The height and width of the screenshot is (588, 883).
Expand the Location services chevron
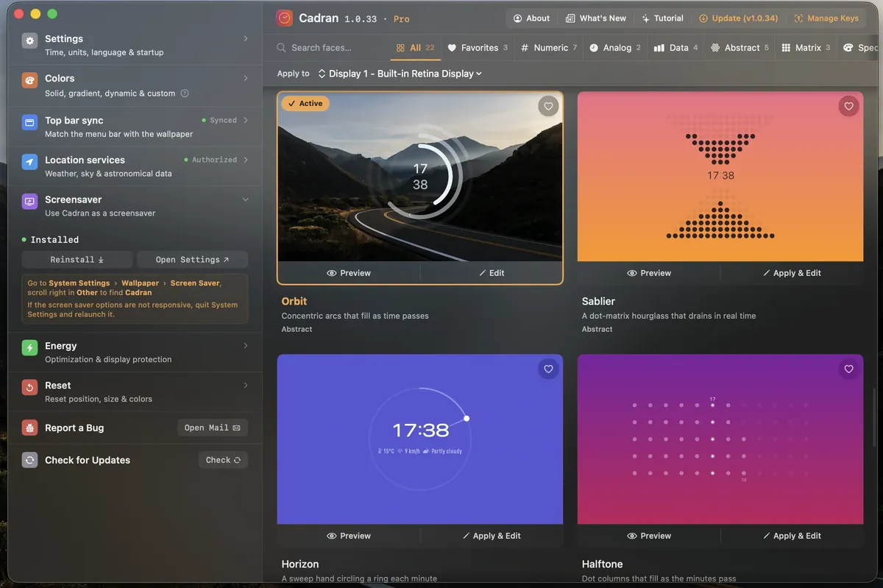pos(246,160)
